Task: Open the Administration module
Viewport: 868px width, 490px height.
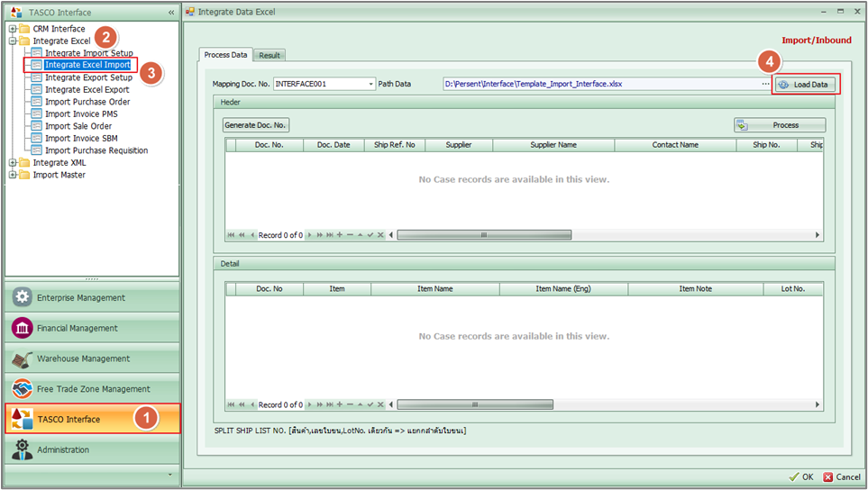Action: (x=63, y=449)
